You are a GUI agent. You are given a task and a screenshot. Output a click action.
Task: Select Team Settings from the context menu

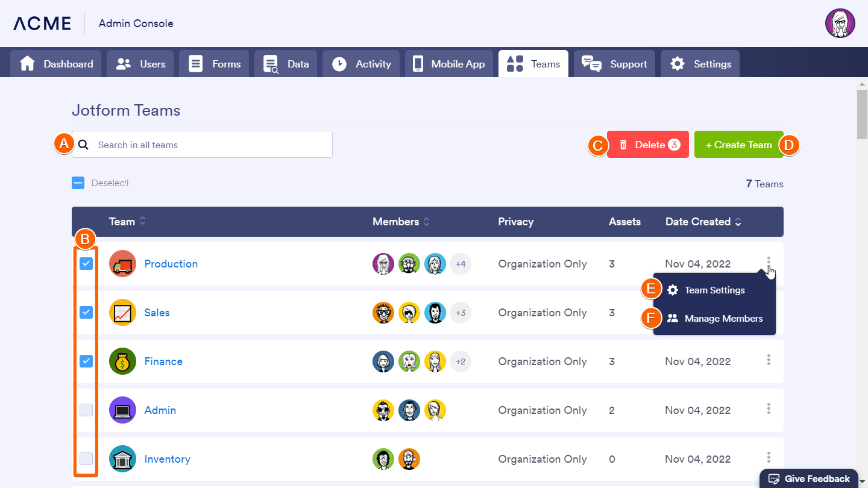pos(714,290)
